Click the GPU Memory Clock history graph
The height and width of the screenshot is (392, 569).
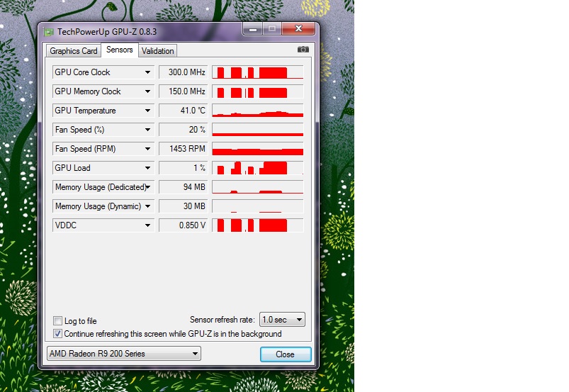pyautogui.click(x=258, y=91)
